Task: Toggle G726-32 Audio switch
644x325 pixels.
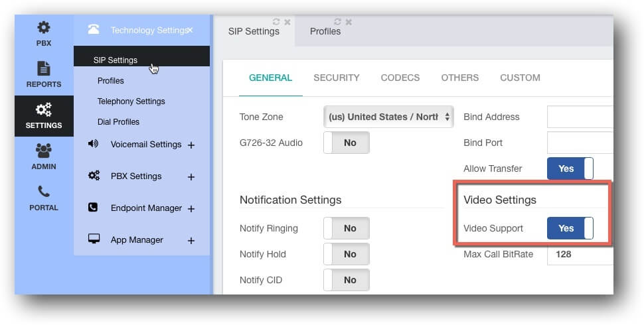Action: [x=347, y=143]
